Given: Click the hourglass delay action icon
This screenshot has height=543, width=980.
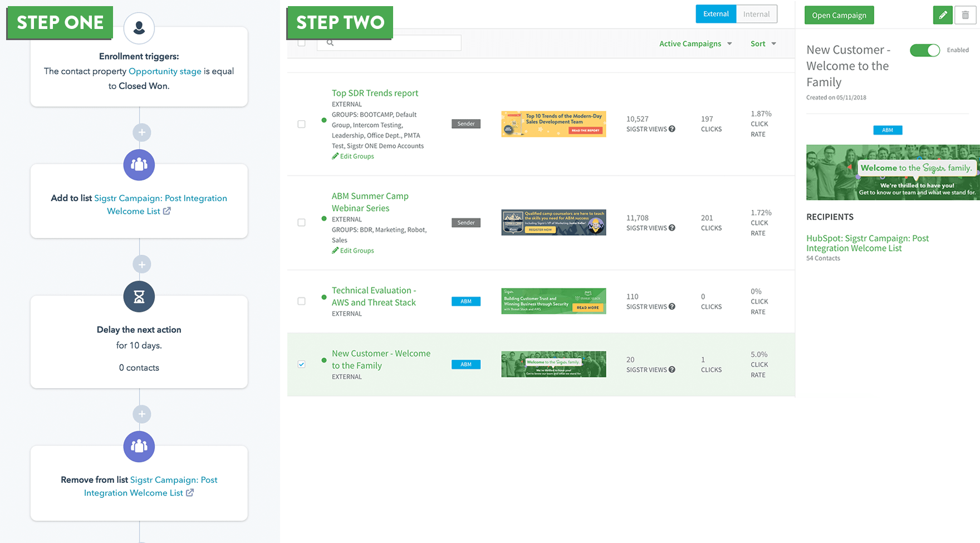Looking at the screenshot, I should tap(139, 297).
